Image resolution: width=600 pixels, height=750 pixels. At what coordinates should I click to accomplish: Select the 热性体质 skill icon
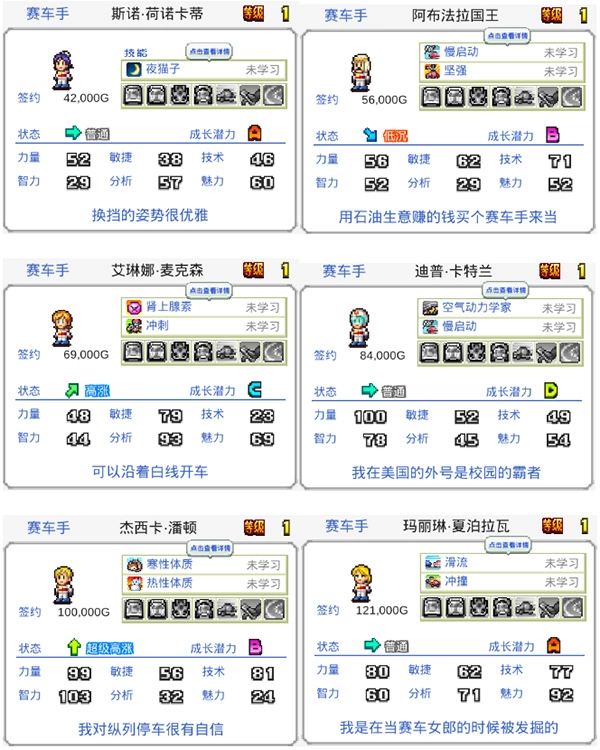click(135, 584)
